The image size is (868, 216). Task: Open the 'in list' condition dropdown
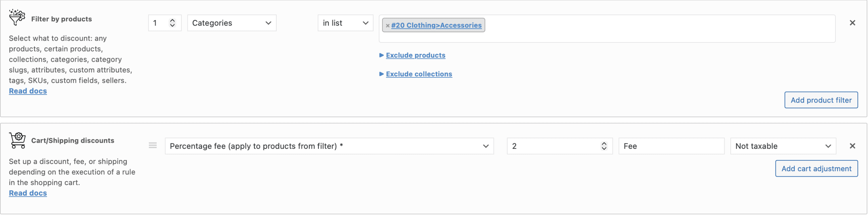[x=345, y=23]
